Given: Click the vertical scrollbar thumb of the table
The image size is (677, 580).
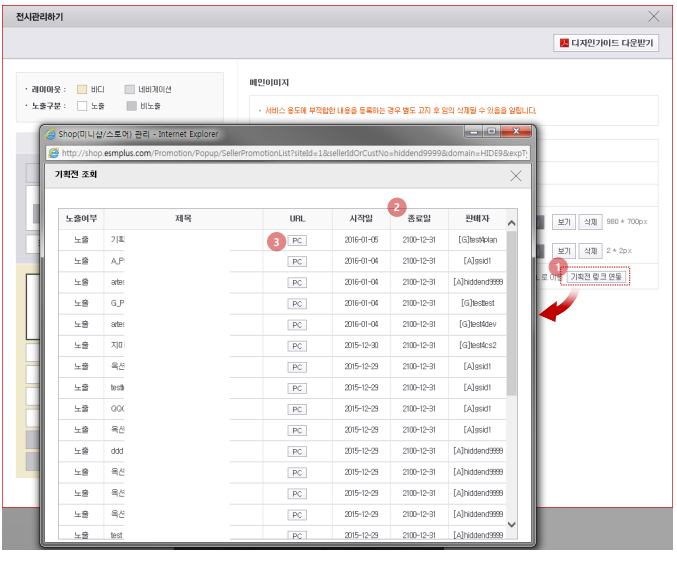Looking at the screenshot, I should pos(512,313).
